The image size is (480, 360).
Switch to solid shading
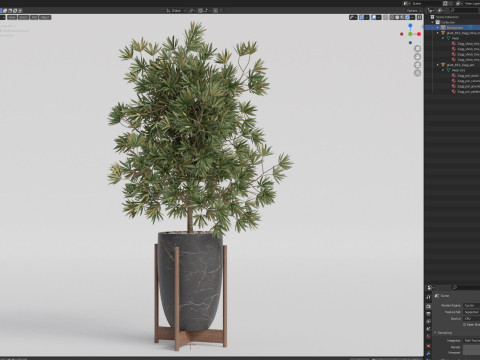pos(397,17)
